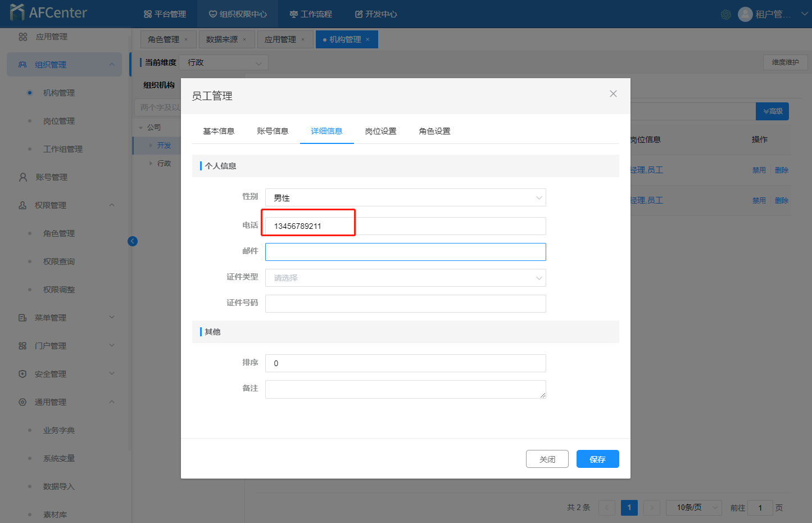Click the 安全管理 shield icon in sidebar
The image size is (812, 523).
coord(22,374)
